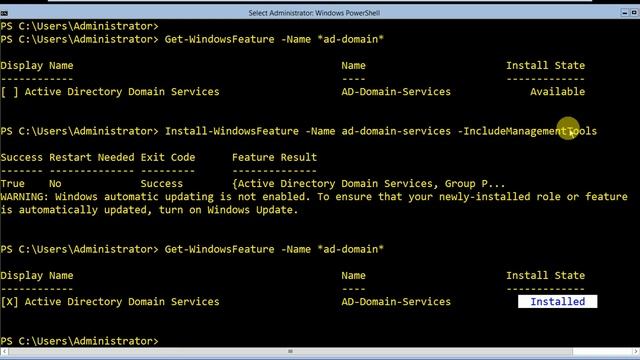640x360 pixels.
Task: Click the '{Active Directory Domain Services, Group P...' result
Action: tap(369, 184)
